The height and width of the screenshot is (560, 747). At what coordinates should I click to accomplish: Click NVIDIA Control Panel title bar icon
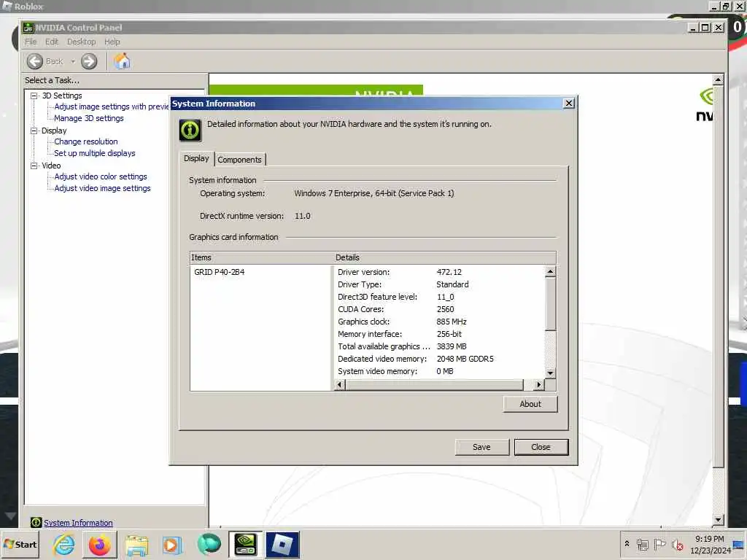(28, 28)
